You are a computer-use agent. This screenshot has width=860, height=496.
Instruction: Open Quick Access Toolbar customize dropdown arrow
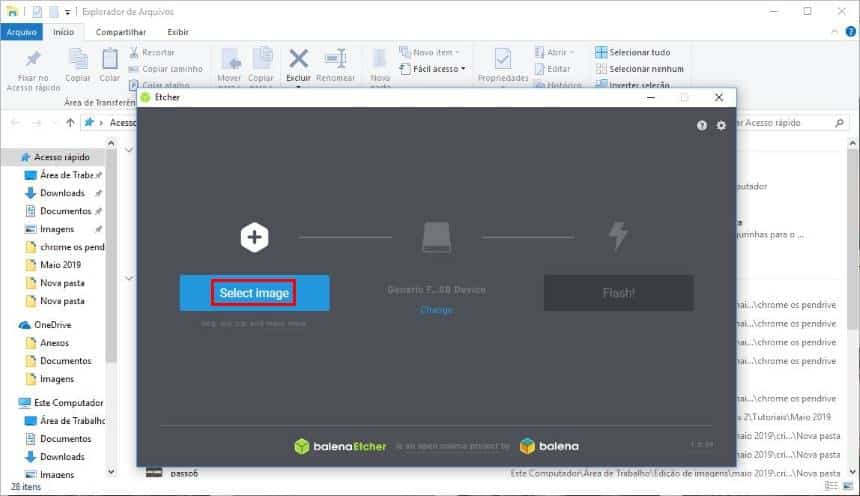(67, 12)
